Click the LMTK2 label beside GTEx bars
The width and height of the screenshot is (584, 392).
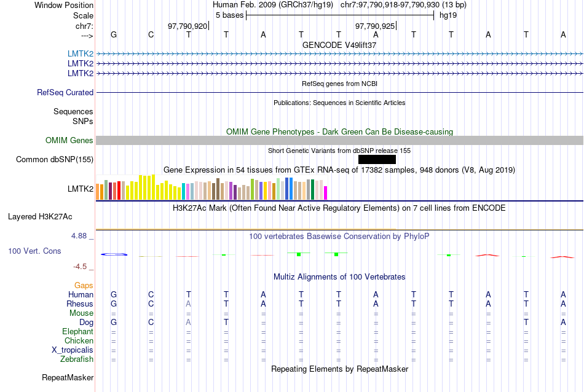[x=81, y=189]
